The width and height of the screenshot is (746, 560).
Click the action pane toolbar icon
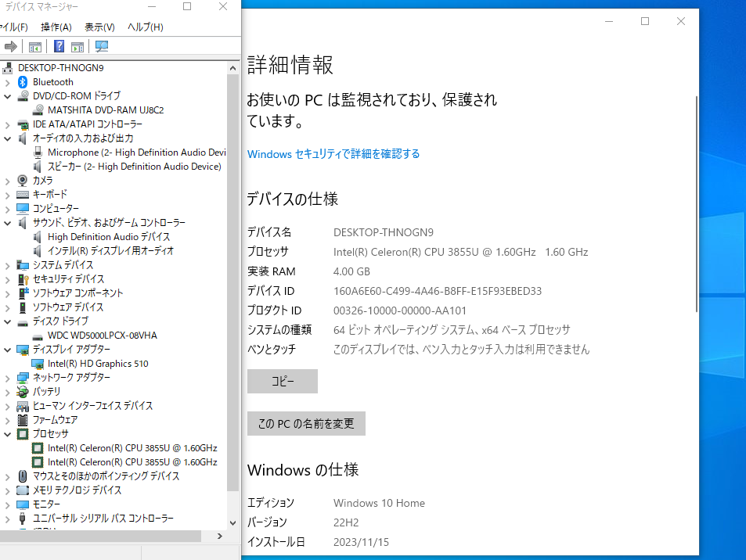(77, 47)
